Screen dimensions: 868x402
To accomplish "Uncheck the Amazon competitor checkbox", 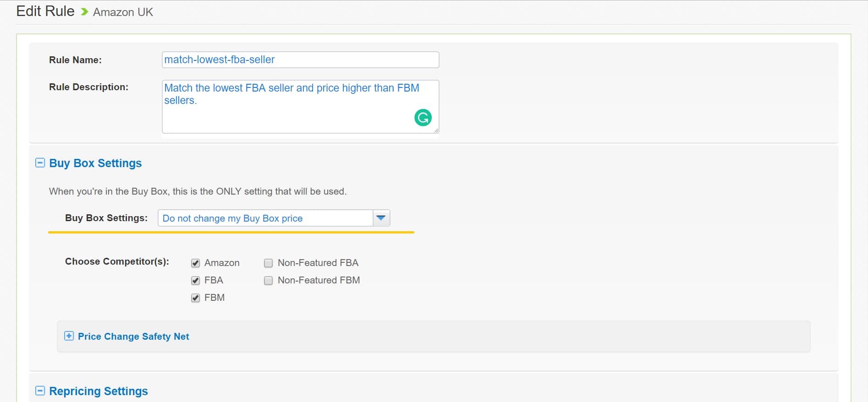I will (x=196, y=263).
